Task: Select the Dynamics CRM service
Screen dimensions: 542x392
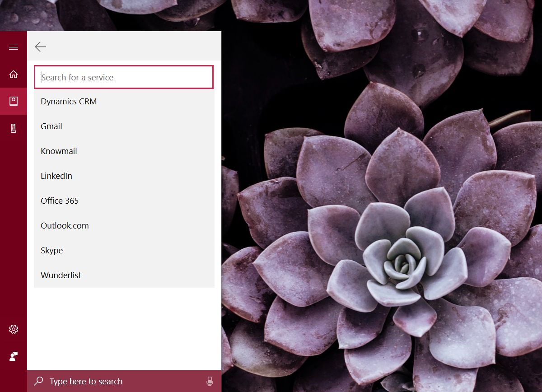Action: click(124, 102)
